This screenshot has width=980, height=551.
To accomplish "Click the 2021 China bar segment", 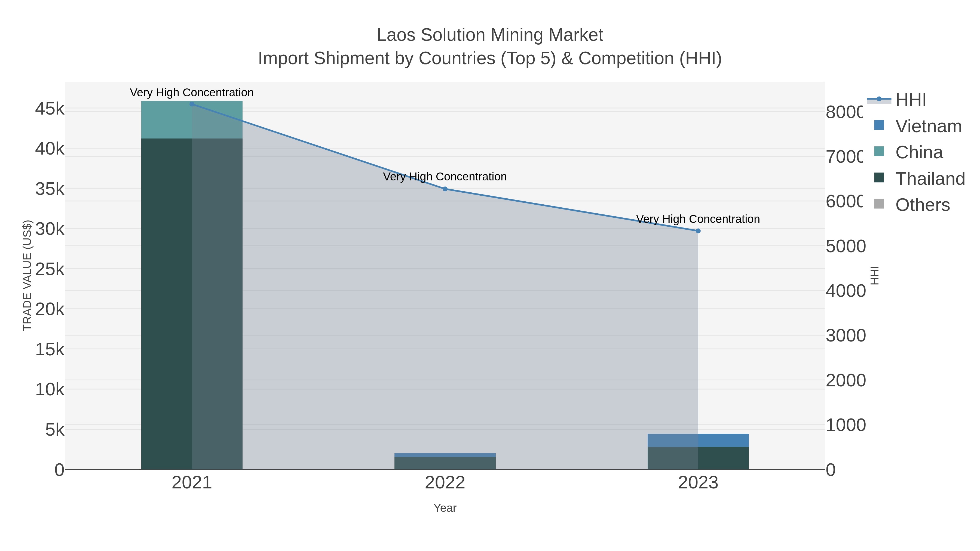I will pos(192,120).
